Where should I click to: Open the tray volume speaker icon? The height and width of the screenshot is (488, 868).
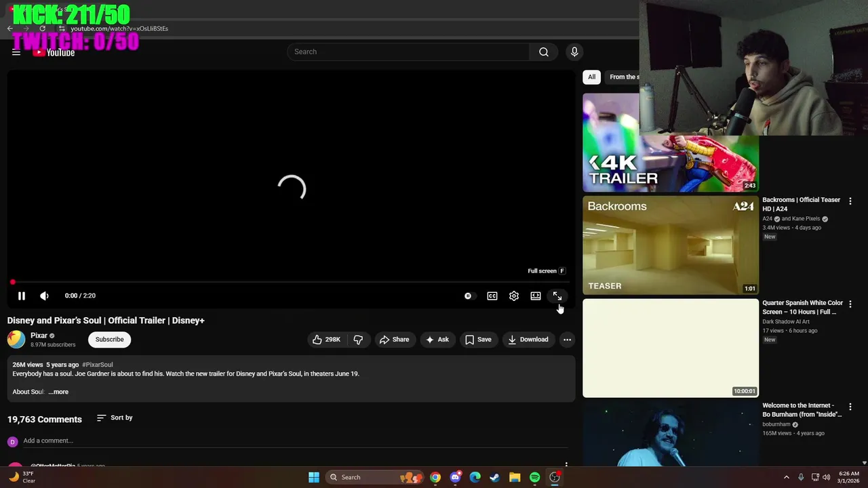(826, 477)
